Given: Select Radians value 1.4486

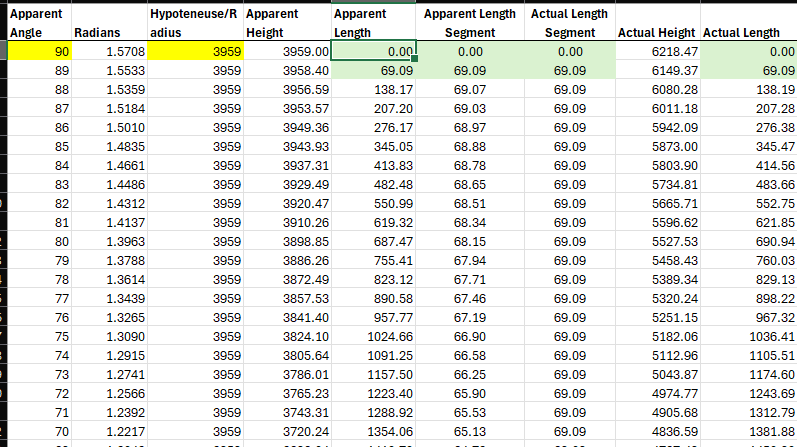Looking at the screenshot, I should pyautogui.click(x=109, y=184).
